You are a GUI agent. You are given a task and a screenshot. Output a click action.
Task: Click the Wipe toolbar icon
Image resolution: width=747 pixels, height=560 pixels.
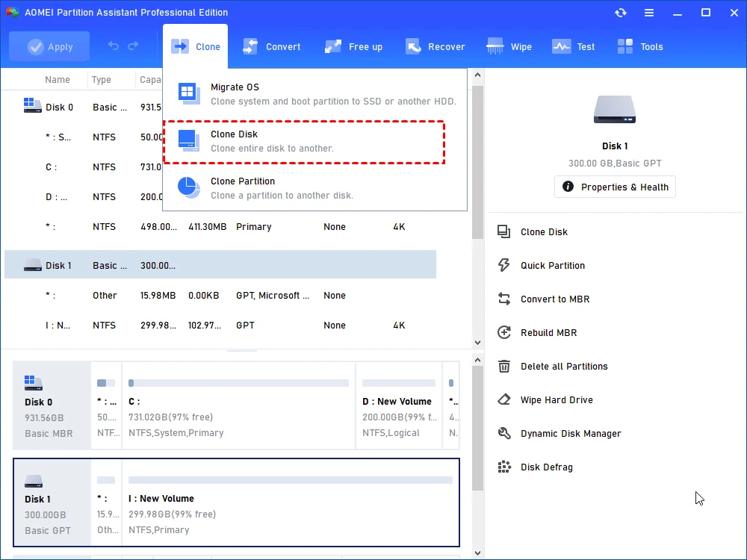click(x=495, y=46)
